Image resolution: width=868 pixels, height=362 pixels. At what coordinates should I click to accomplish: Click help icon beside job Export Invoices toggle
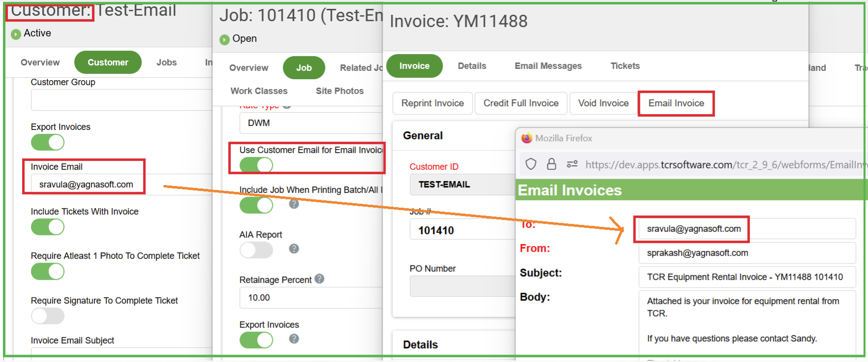coord(294,339)
